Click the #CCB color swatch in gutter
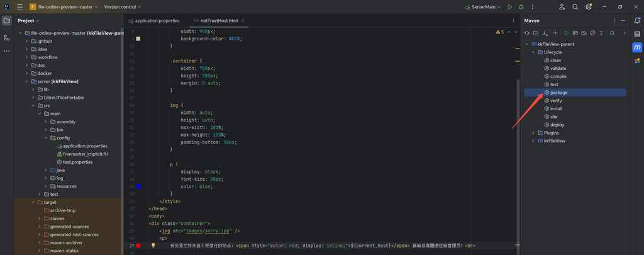Screen dimensions: 644x255 pos(138,38)
